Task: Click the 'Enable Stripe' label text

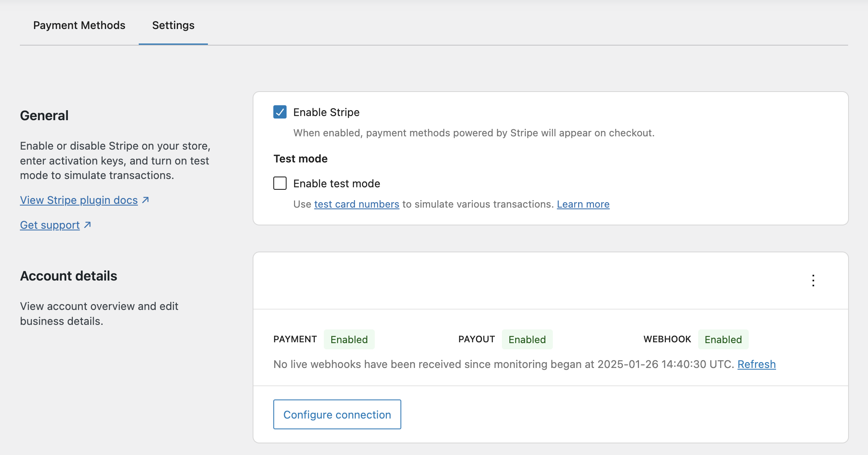Action: tap(326, 112)
